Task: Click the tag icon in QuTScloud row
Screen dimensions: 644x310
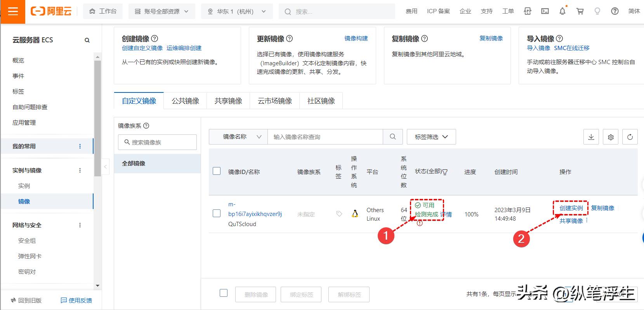Action: (339, 214)
